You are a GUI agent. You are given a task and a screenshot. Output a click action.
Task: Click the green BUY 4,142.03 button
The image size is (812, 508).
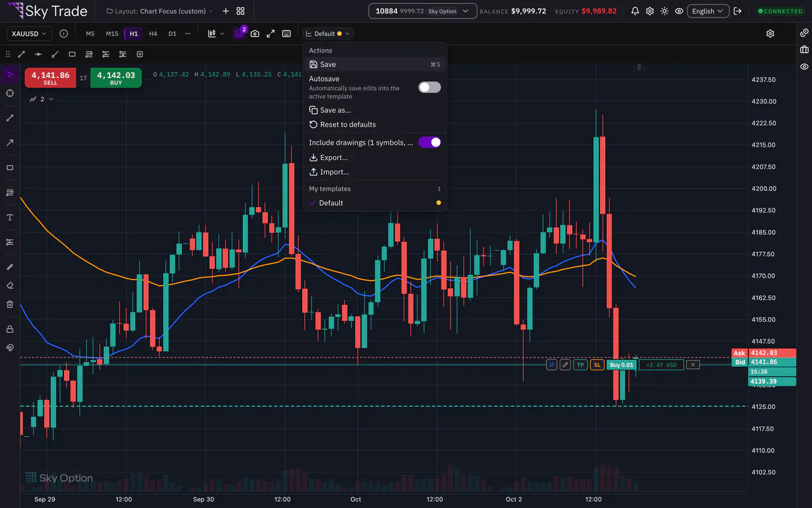[116, 78]
